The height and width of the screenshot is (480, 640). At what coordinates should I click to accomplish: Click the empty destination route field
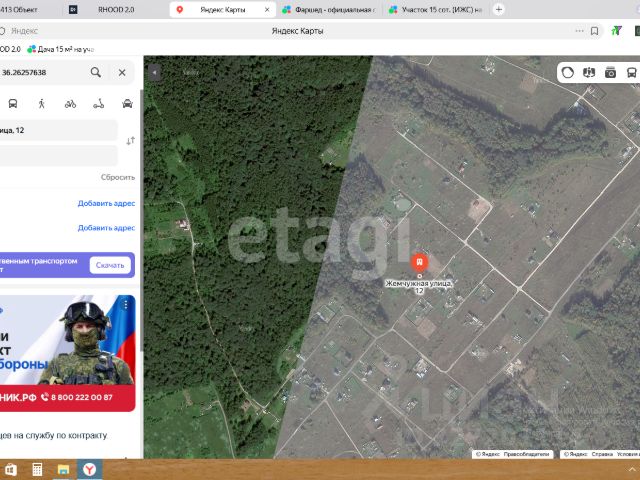[58, 156]
